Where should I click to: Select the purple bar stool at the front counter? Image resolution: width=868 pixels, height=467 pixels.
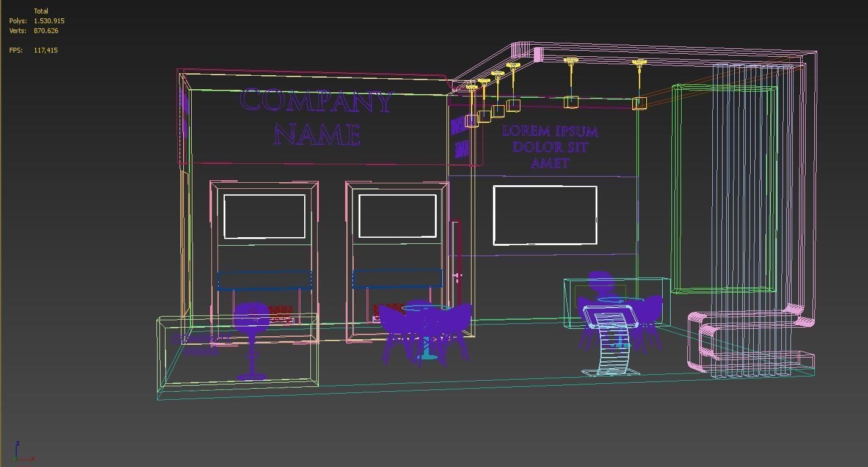pos(251,340)
